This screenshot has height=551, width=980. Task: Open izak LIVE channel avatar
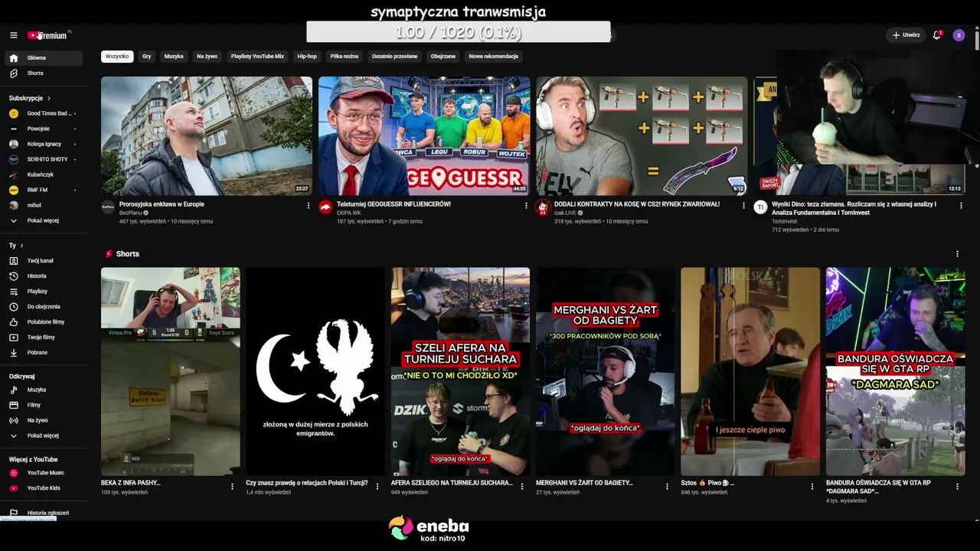(543, 207)
